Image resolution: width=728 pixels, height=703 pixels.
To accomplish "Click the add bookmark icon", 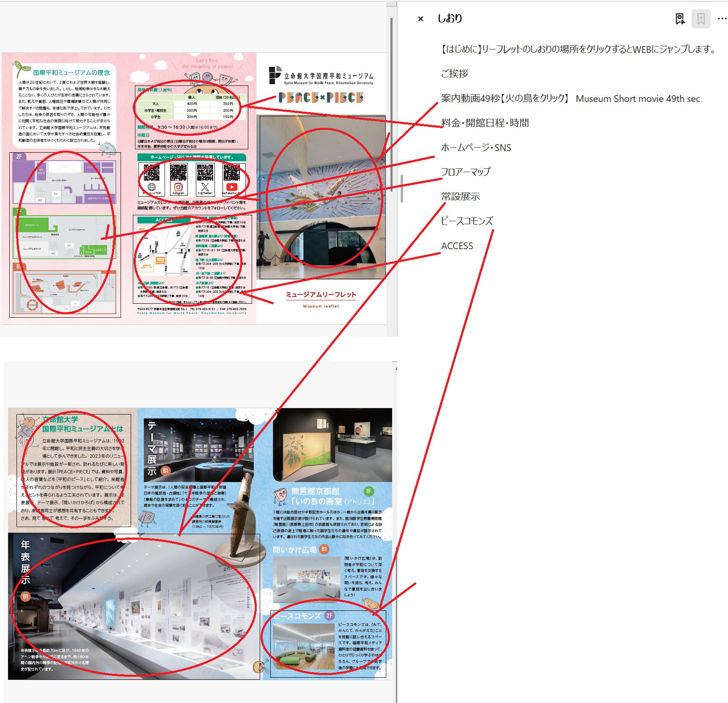I will [701, 19].
